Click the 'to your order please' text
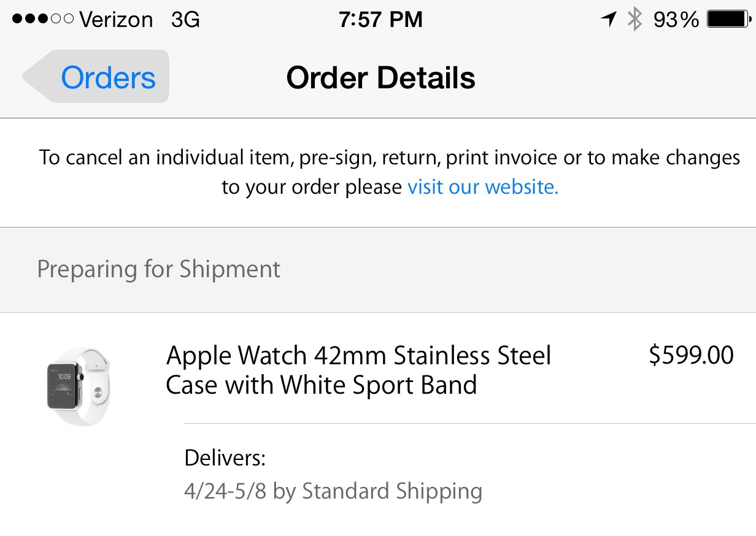Viewport: 756px width, 536px height. tap(312, 187)
